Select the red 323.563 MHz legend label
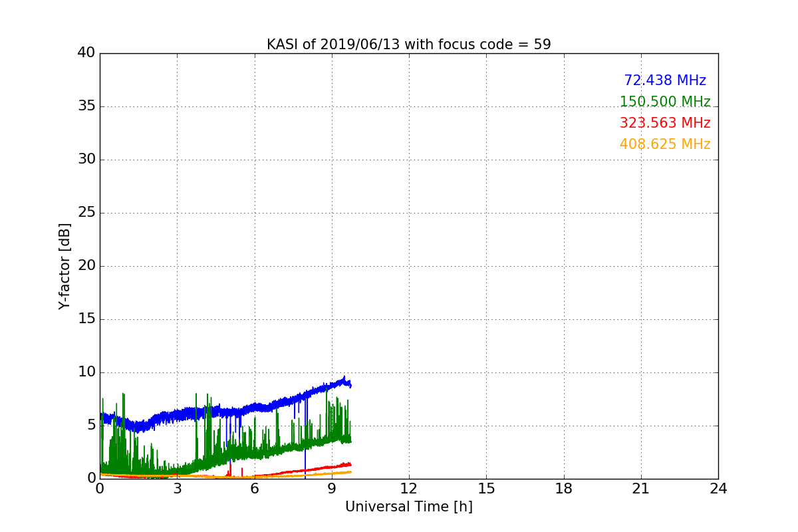 tap(665, 123)
